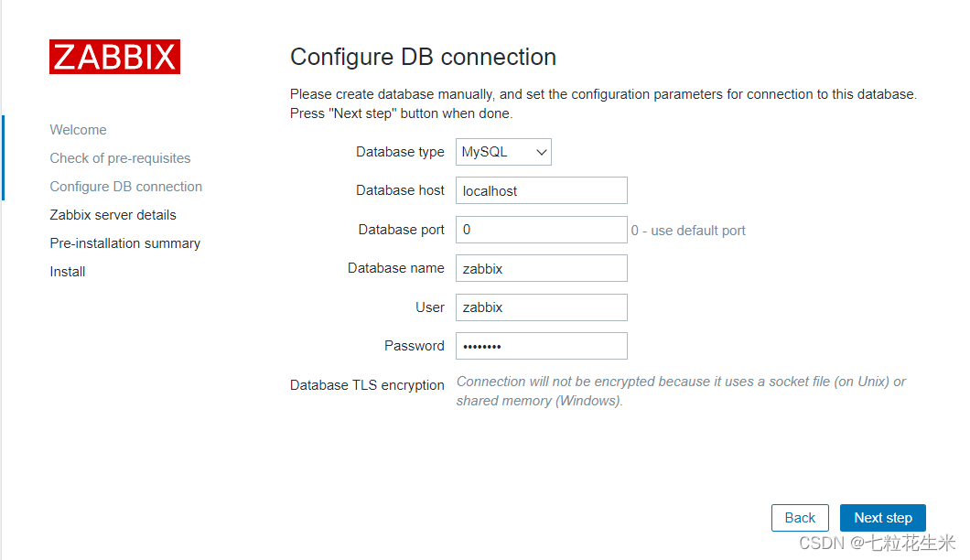Click the Database name field showing zabbix

pyautogui.click(x=541, y=268)
